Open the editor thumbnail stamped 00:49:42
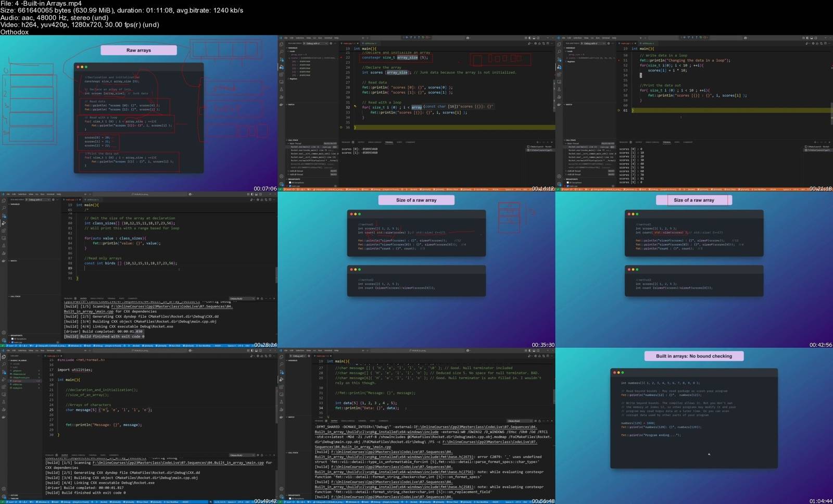The image size is (833, 504). (x=138, y=426)
